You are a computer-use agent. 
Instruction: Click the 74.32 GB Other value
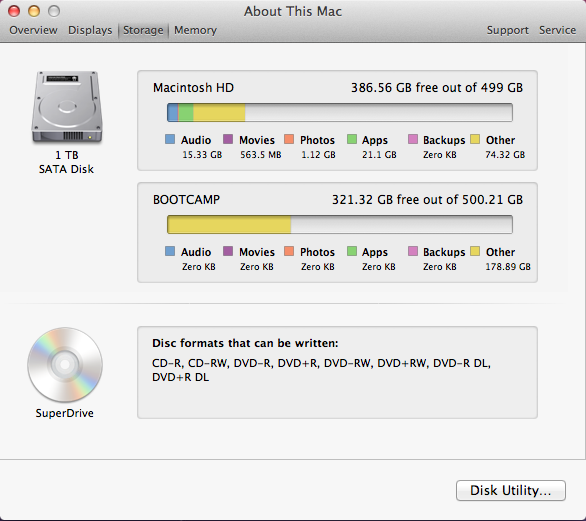(505, 155)
